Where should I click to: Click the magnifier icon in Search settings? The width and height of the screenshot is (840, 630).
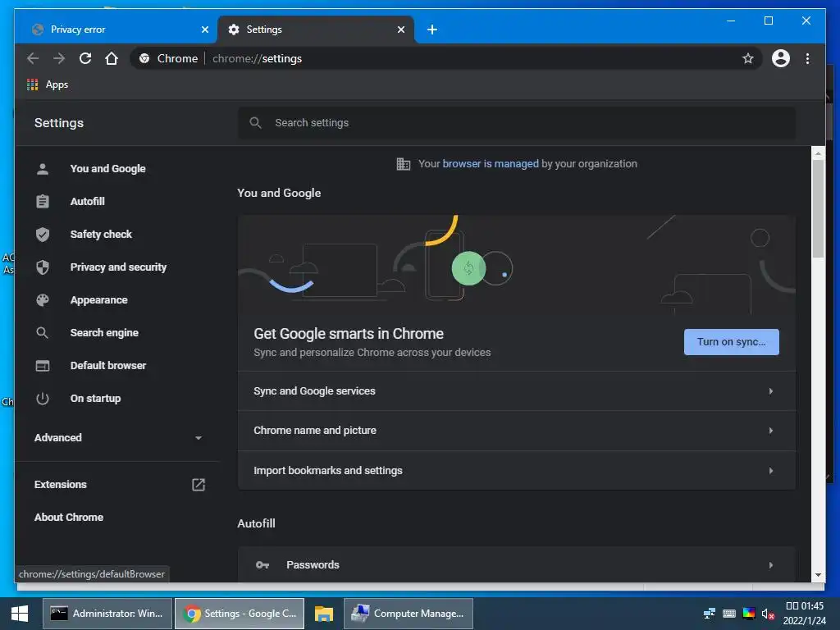pyautogui.click(x=256, y=123)
